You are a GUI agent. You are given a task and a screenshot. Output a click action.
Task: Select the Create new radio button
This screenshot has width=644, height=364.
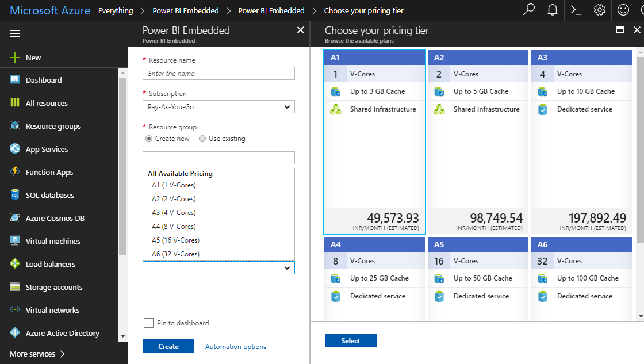pyautogui.click(x=149, y=139)
